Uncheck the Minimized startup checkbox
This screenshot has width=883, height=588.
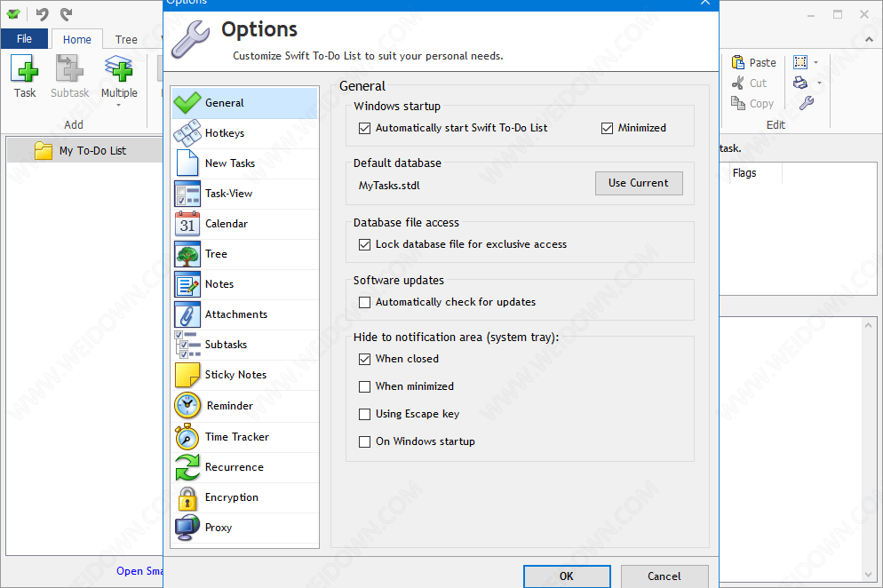pos(607,129)
